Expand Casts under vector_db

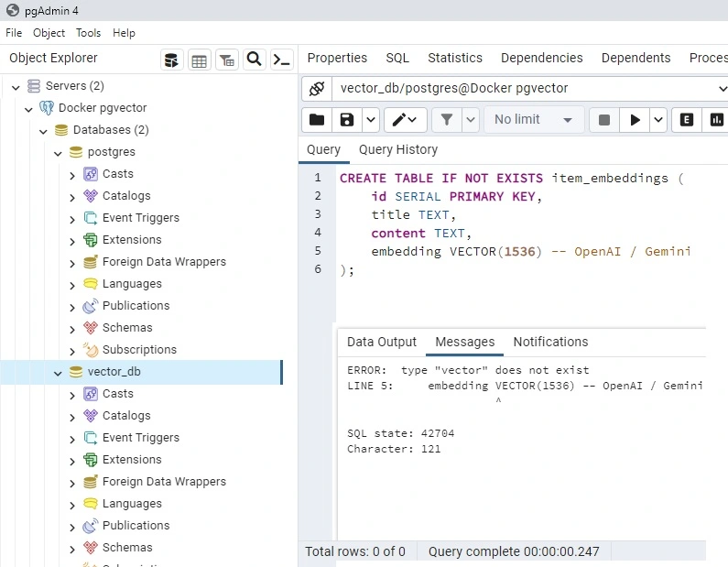pyautogui.click(x=72, y=395)
